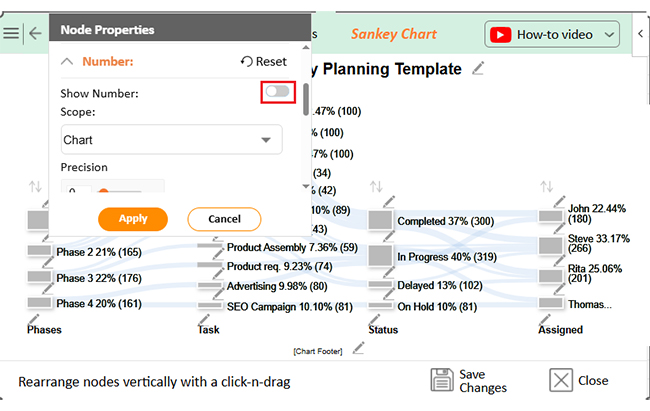Open the hamburger menu icon
This screenshot has width=650, height=411.
11,33
